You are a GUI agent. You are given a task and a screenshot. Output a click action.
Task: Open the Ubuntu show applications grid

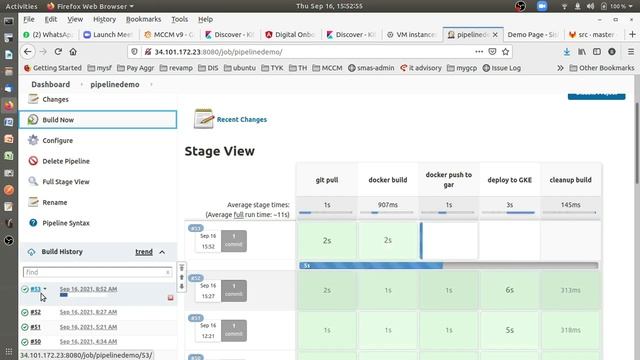tap(9, 351)
